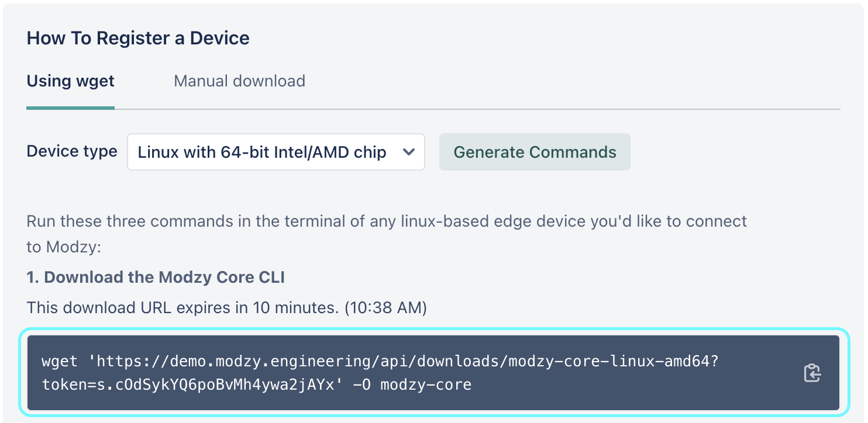Expand the Device type dropdown chevron
This screenshot has width=868, height=423.
[x=409, y=152]
